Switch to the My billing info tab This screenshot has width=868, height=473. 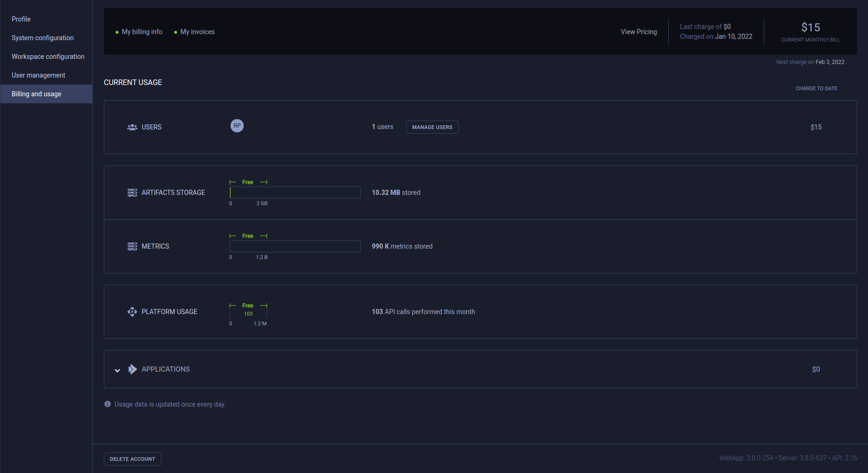click(x=142, y=32)
